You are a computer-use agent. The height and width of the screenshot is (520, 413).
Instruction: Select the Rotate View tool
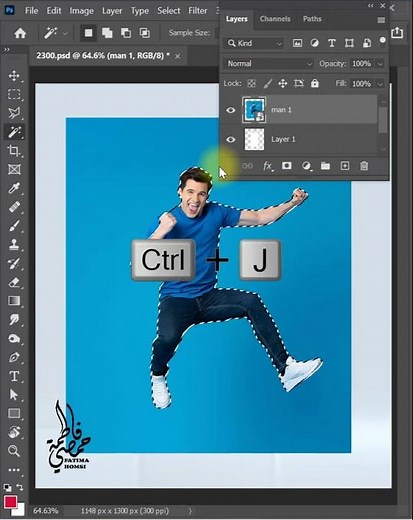[14, 432]
